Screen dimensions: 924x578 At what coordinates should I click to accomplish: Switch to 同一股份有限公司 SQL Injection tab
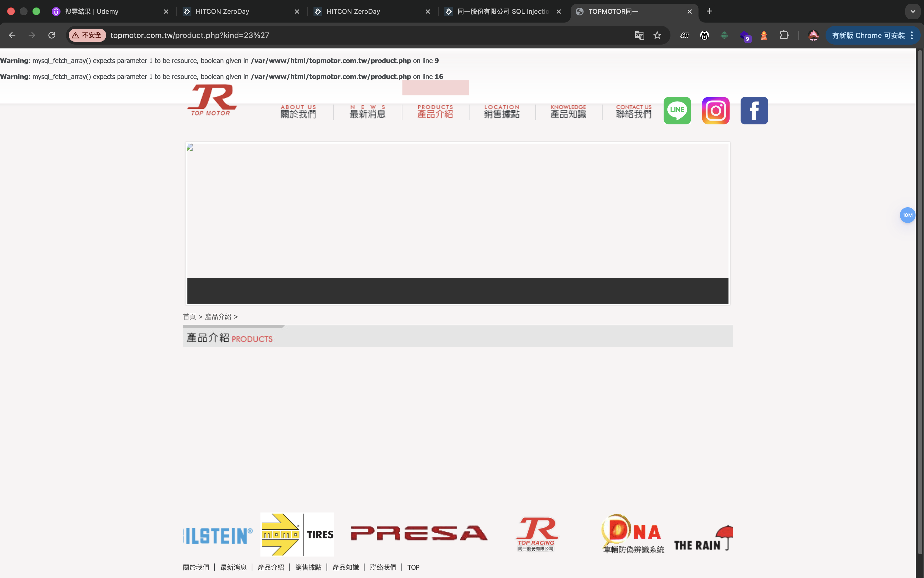tap(503, 12)
